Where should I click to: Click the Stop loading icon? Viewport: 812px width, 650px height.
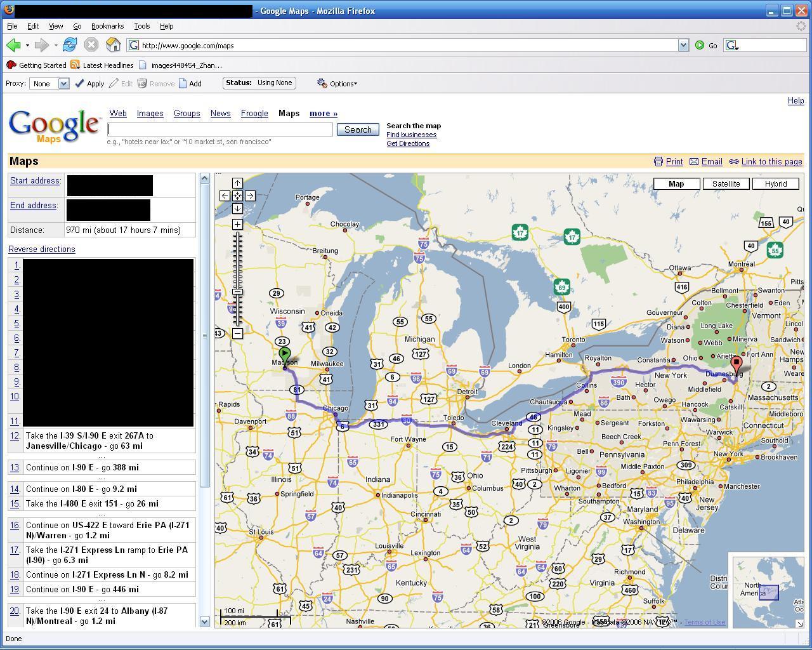coord(91,45)
